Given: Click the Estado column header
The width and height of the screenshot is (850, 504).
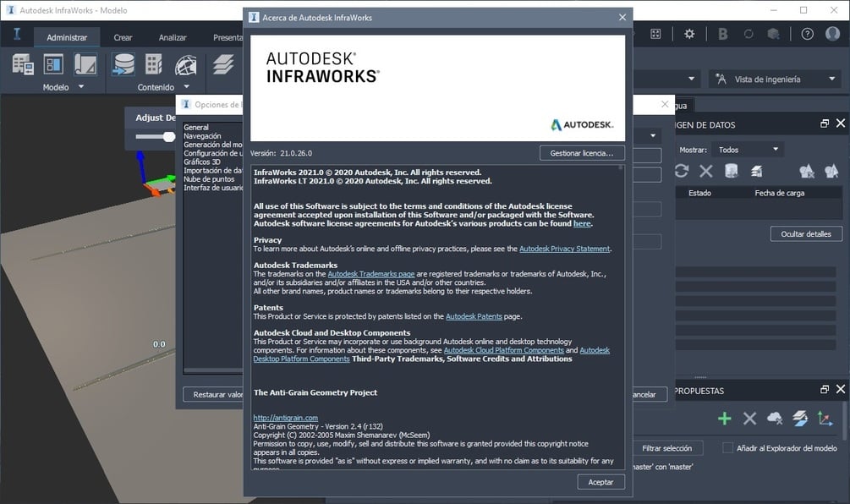Looking at the screenshot, I should (x=699, y=193).
